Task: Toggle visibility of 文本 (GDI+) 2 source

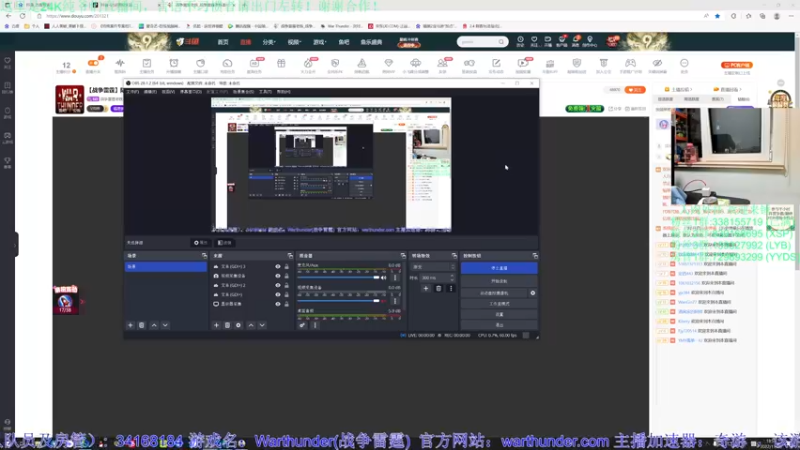Action: pyautogui.click(x=278, y=285)
